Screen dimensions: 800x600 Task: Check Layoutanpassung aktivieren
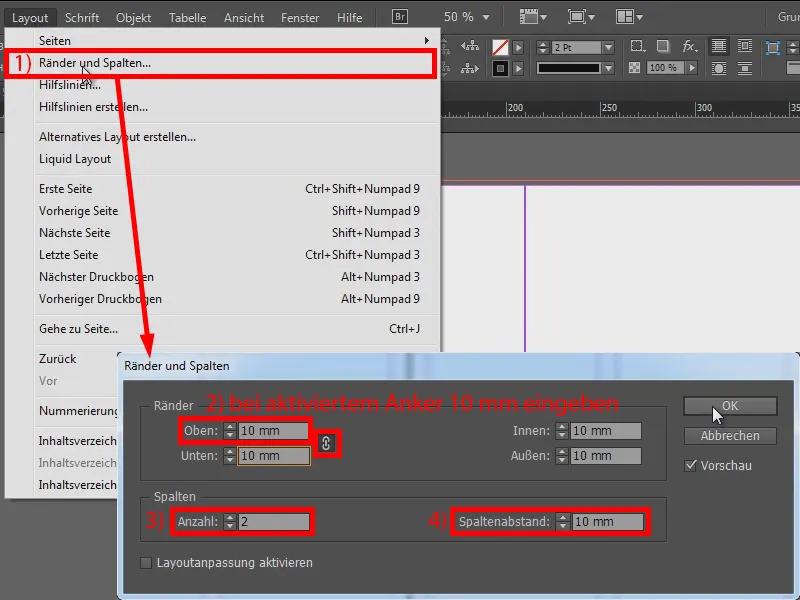pyautogui.click(x=145, y=563)
